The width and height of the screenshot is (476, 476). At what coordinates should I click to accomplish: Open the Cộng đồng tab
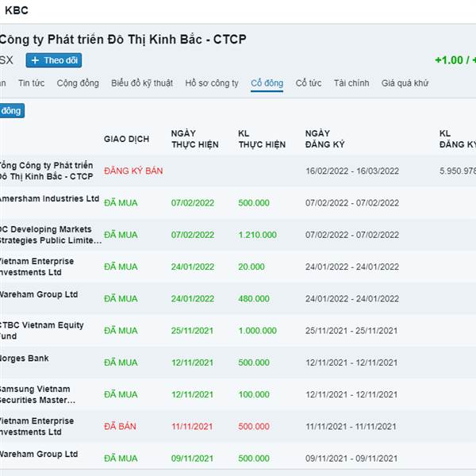pos(78,83)
